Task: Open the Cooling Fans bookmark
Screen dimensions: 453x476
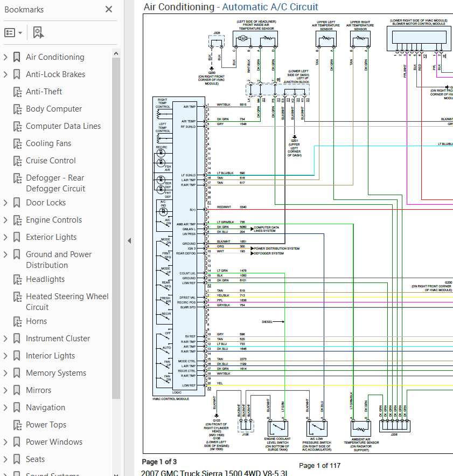Action: 48,143
